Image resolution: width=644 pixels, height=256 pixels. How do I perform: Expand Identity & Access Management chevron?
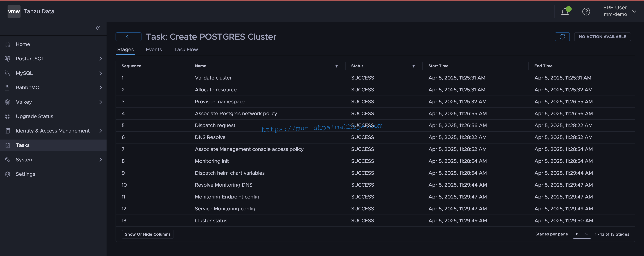click(x=100, y=131)
